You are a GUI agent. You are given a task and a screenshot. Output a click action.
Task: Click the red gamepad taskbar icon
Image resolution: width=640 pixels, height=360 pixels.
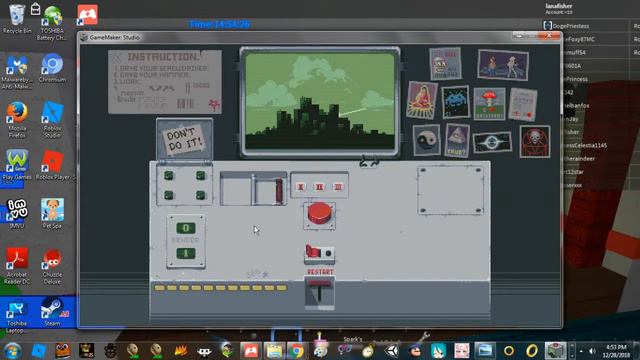250,351
